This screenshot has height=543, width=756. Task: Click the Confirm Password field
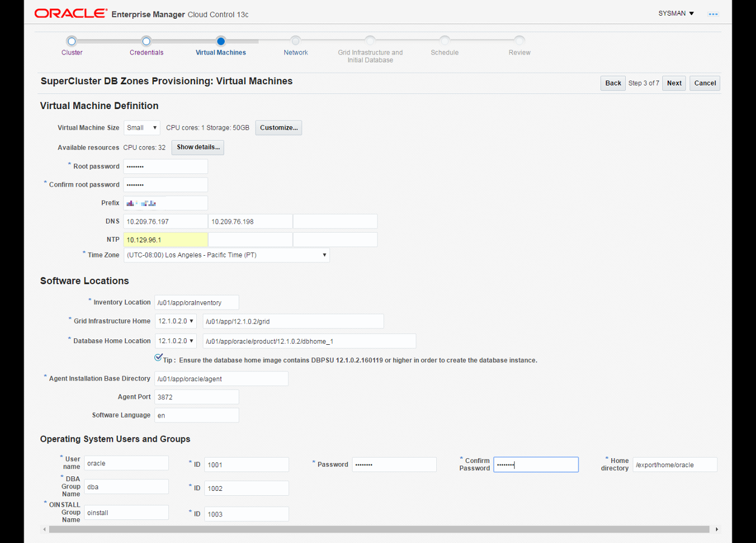coord(536,464)
